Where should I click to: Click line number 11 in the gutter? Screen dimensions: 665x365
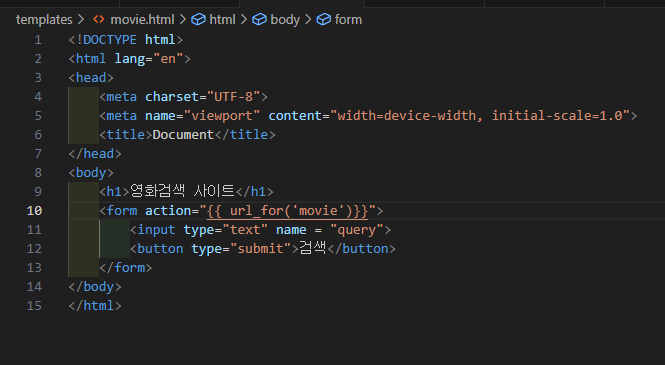click(34, 230)
